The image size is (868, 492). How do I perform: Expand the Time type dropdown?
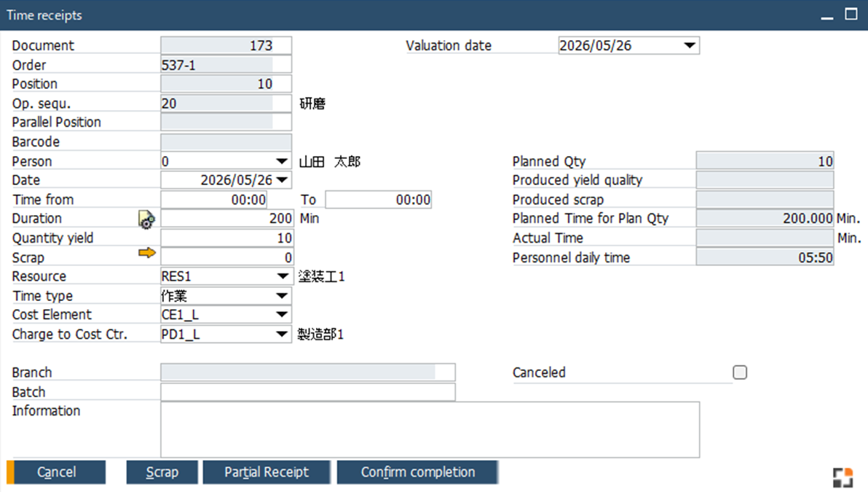click(282, 296)
